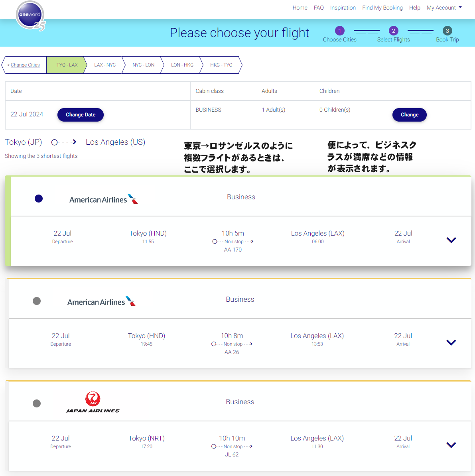The height and width of the screenshot is (476, 475).
Task: Open the FAQ link
Action: 319,8
